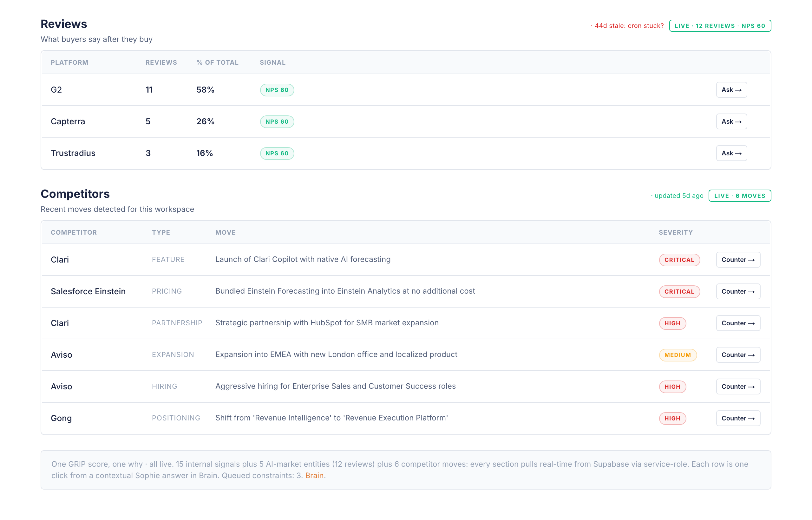Click the 16% of total value
The image size is (812, 520).
point(204,153)
